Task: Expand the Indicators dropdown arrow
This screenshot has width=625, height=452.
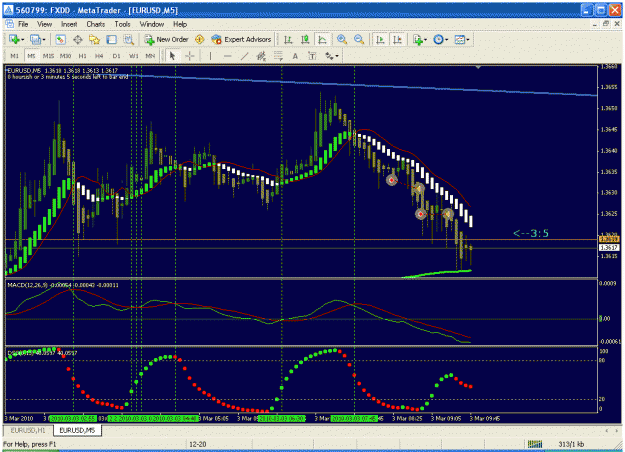Action: (x=426, y=40)
